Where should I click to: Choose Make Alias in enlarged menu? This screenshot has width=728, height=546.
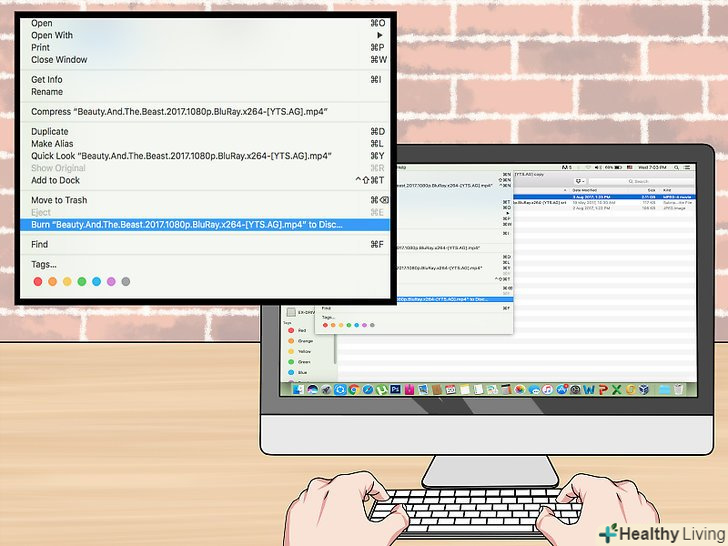pos(205,144)
